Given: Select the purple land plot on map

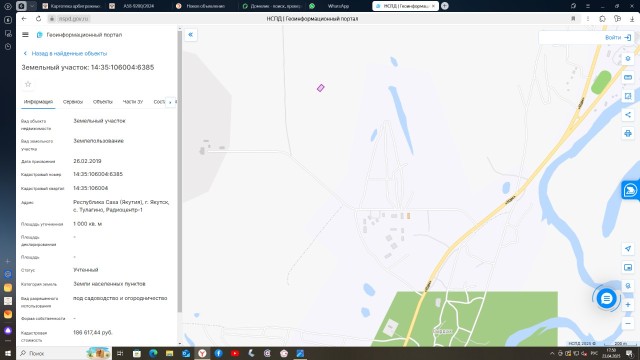Looking at the screenshot, I should point(320,88).
